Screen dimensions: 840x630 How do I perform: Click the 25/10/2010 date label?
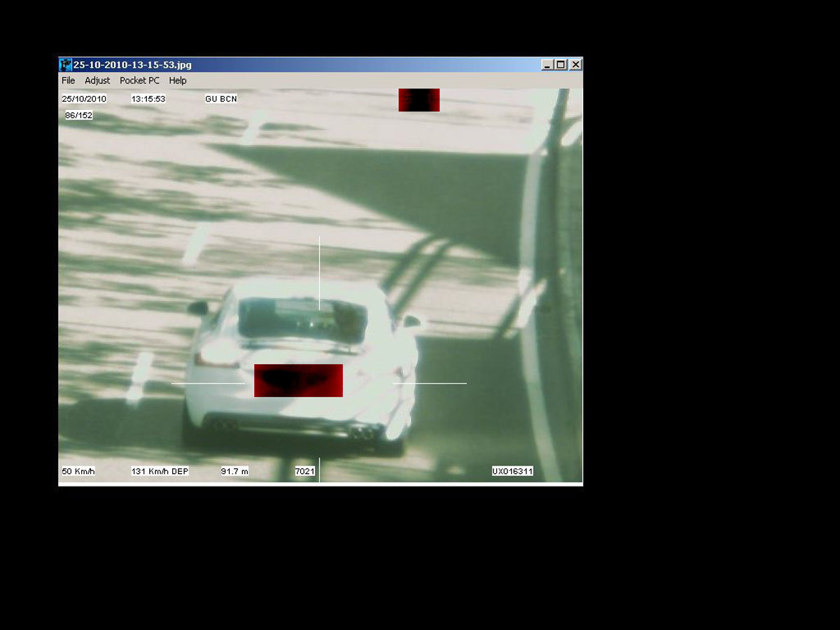84,99
